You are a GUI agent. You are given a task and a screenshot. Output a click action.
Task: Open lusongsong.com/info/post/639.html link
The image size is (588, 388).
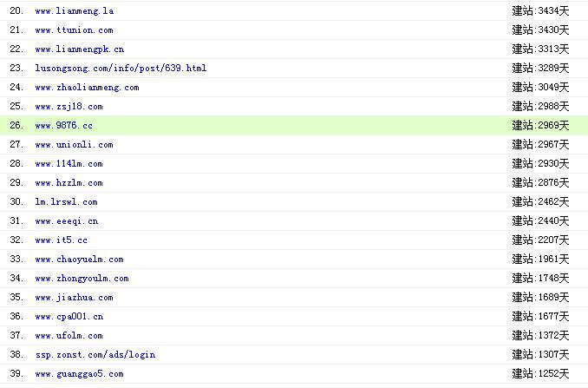click(121, 69)
